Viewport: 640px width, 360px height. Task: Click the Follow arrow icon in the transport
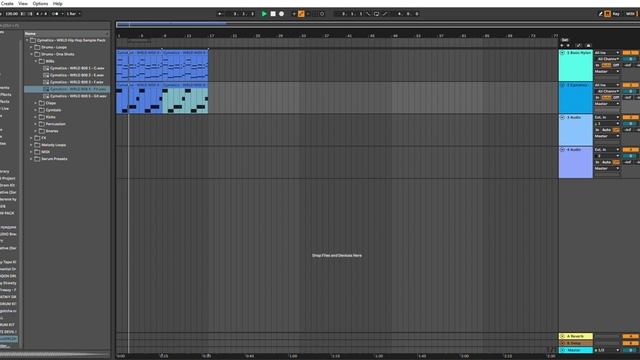(x=220, y=14)
